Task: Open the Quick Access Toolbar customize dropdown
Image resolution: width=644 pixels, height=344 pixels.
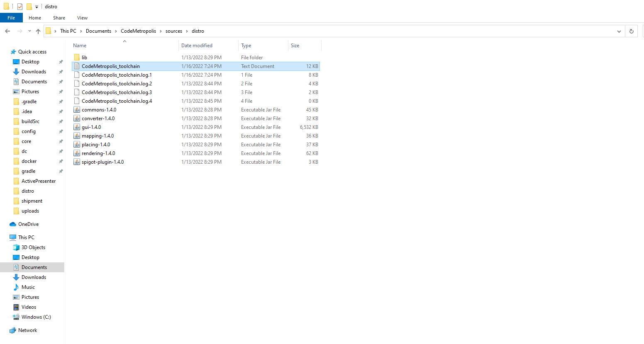Action: pyautogui.click(x=37, y=6)
